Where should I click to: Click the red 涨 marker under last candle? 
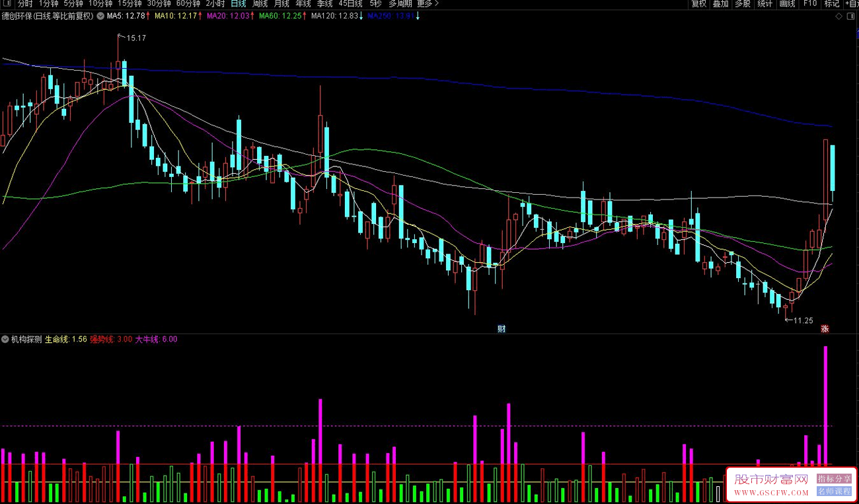click(x=825, y=328)
